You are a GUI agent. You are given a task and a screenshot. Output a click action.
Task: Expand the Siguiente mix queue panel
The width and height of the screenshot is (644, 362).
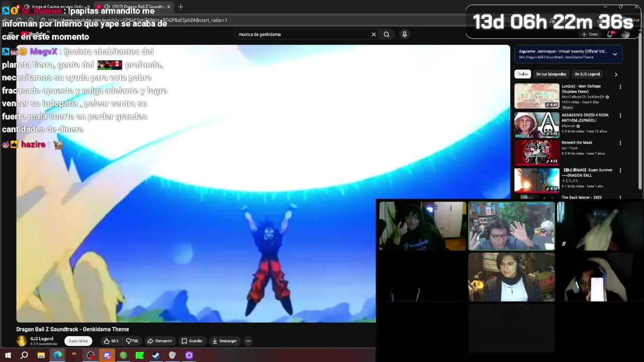(615, 54)
